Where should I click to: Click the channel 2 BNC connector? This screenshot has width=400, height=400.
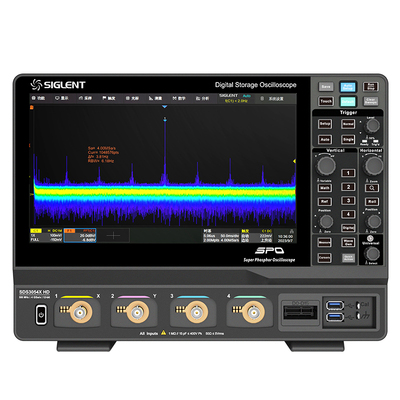coord(137,312)
